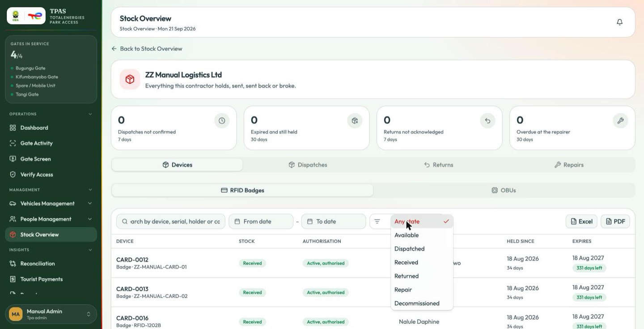Click the Dashboard grid icon in sidebar

(x=13, y=128)
